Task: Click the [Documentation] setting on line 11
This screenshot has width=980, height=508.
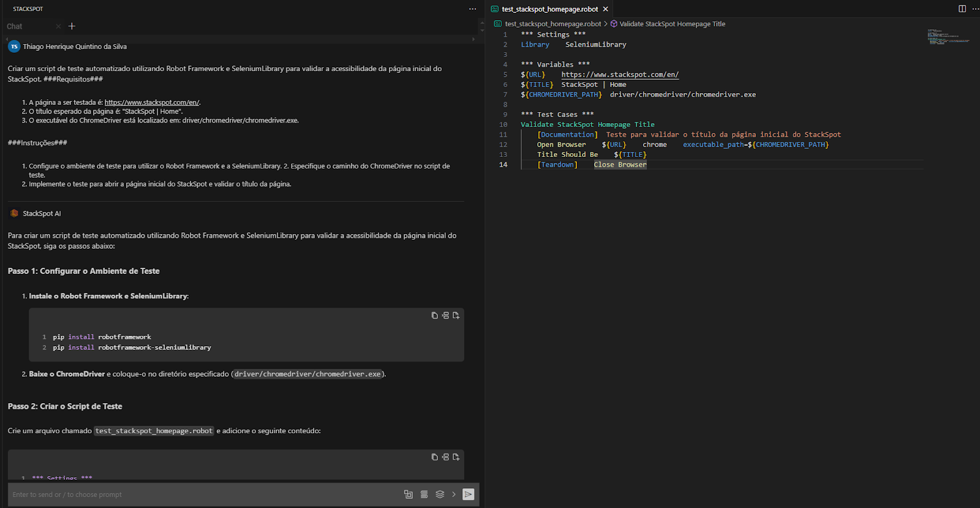Action: (x=567, y=135)
